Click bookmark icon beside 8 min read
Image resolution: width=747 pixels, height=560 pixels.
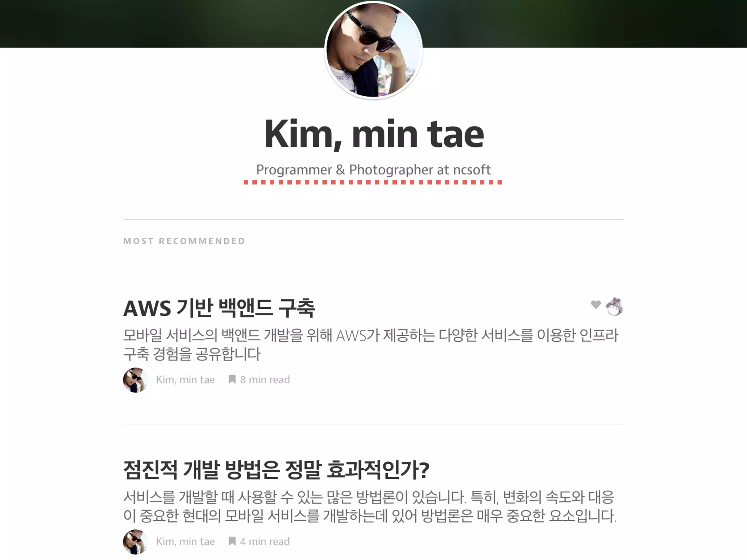pos(232,380)
